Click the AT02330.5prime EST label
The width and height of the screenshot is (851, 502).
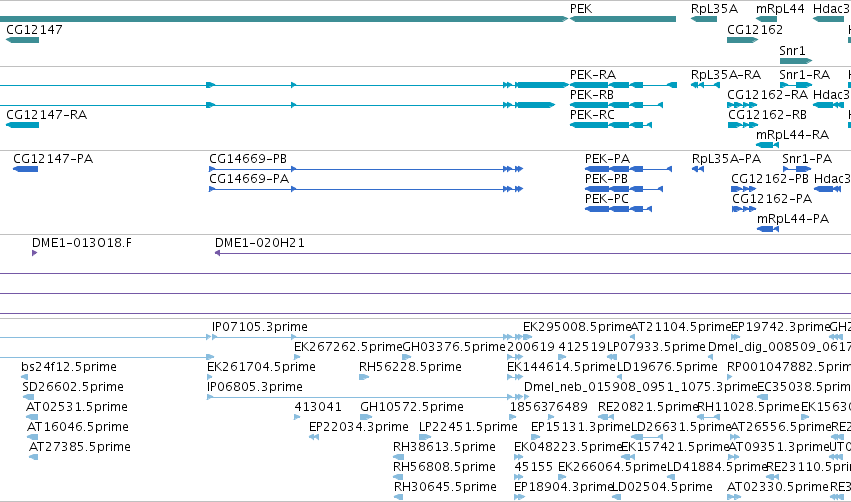click(778, 487)
